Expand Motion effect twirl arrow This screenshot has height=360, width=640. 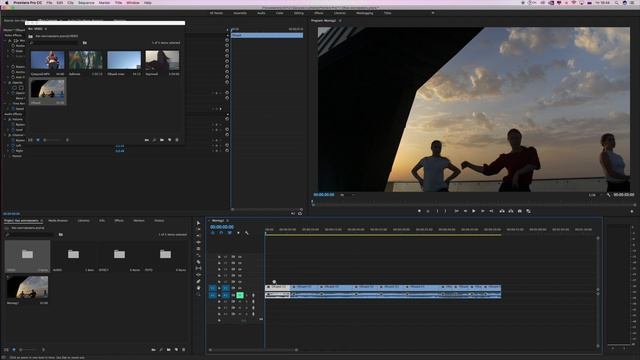click(6, 41)
